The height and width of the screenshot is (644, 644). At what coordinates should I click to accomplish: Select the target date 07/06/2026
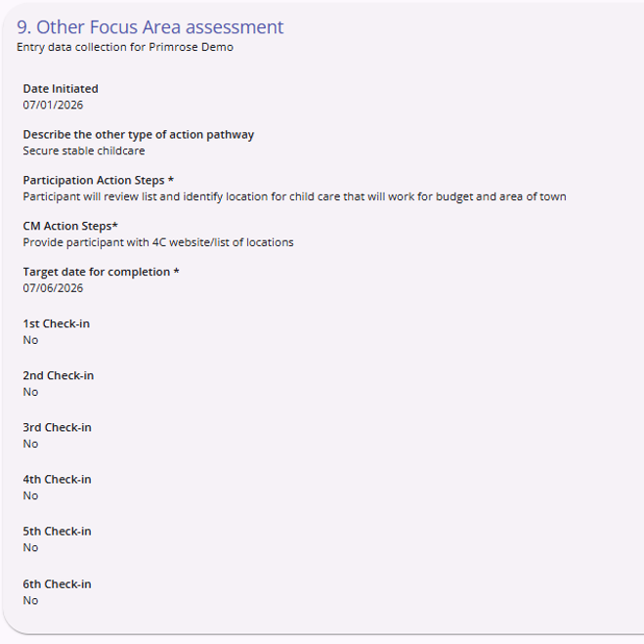(53, 288)
